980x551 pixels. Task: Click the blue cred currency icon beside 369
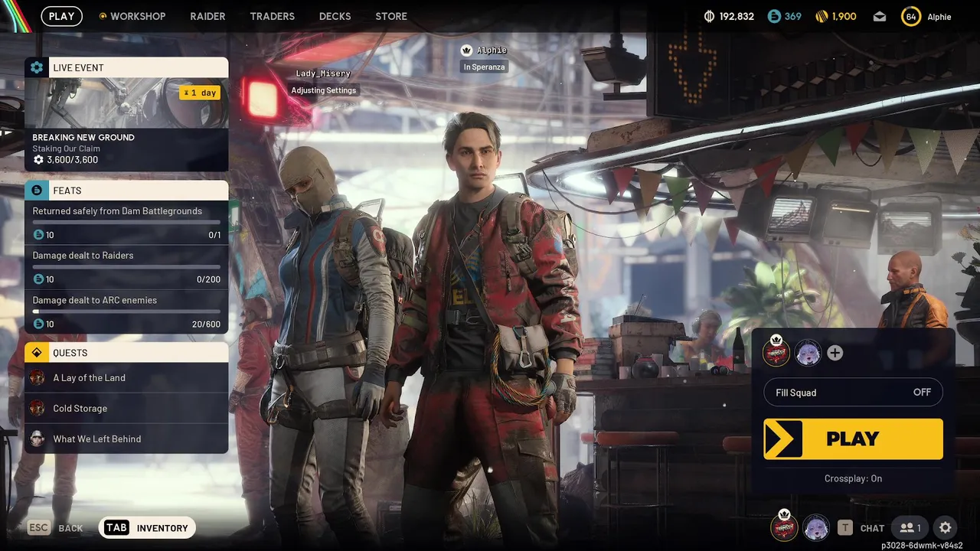coord(774,16)
